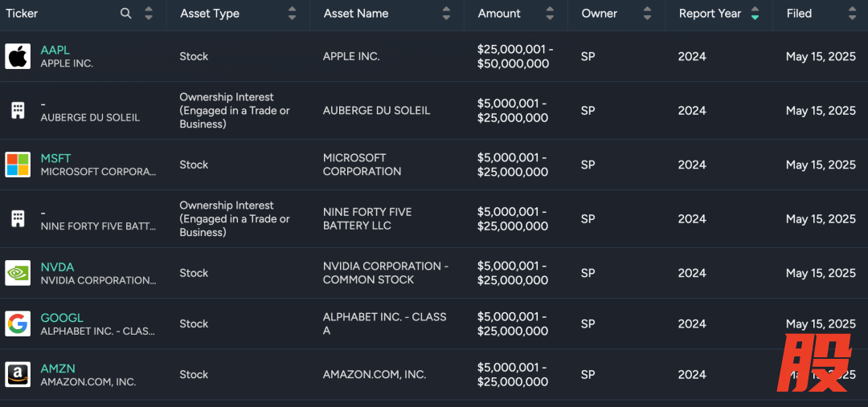Image resolution: width=868 pixels, height=407 pixels.
Task: Sort by Ticker column arrows
Action: click(149, 14)
